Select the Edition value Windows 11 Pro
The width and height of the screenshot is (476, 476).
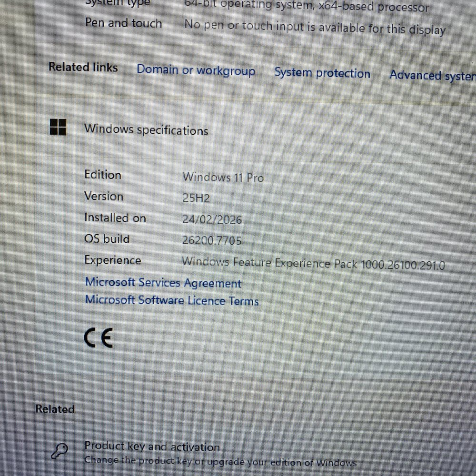223,177
